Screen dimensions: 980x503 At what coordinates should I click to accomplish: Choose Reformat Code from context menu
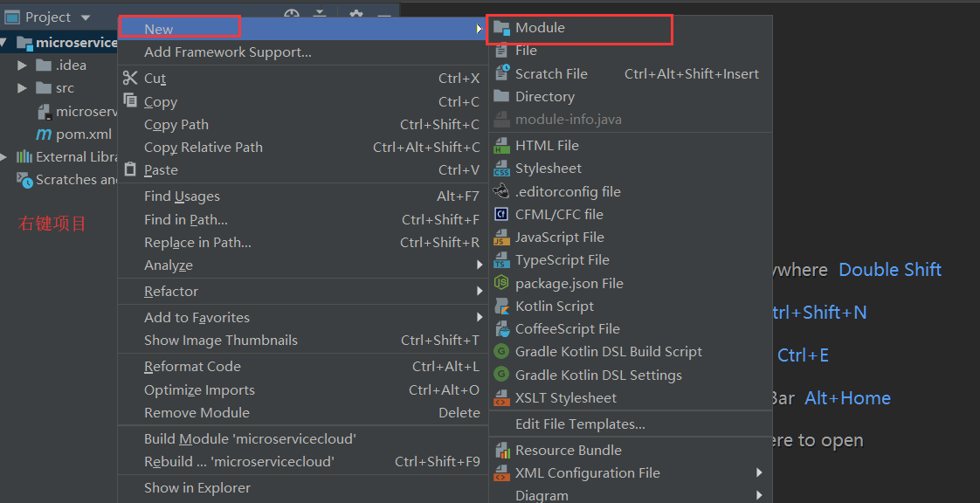coord(192,367)
